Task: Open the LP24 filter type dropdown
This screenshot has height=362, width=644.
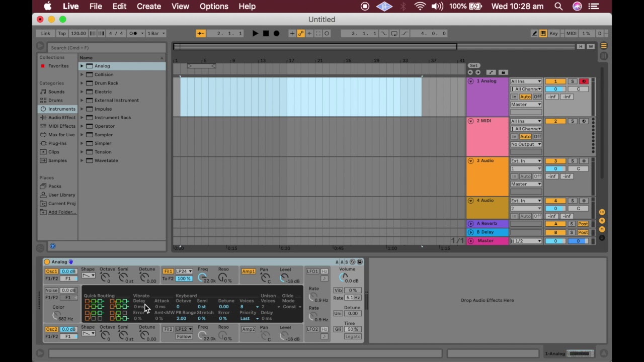Action: point(184,271)
